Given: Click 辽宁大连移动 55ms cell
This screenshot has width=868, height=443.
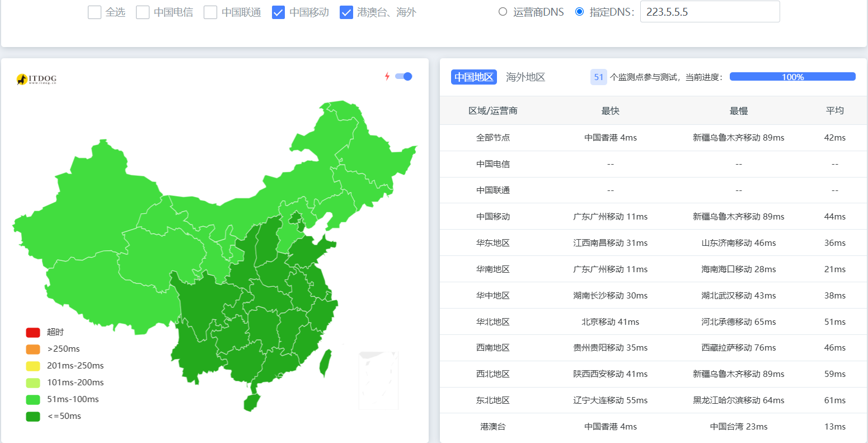Looking at the screenshot, I should (x=611, y=400).
